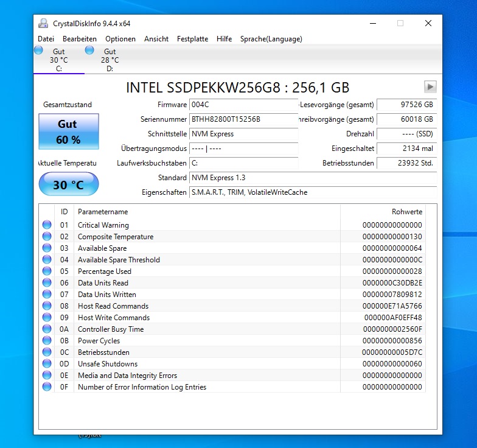Click the top Betriebsstunden value 23932 Std.
Image resolution: width=477 pixels, height=448 pixels.
tap(407, 163)
